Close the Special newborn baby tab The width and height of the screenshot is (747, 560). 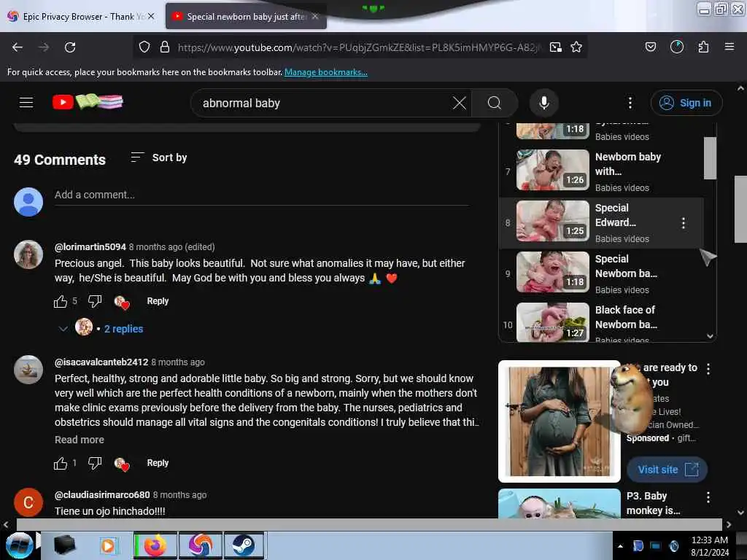coord(315,16)
